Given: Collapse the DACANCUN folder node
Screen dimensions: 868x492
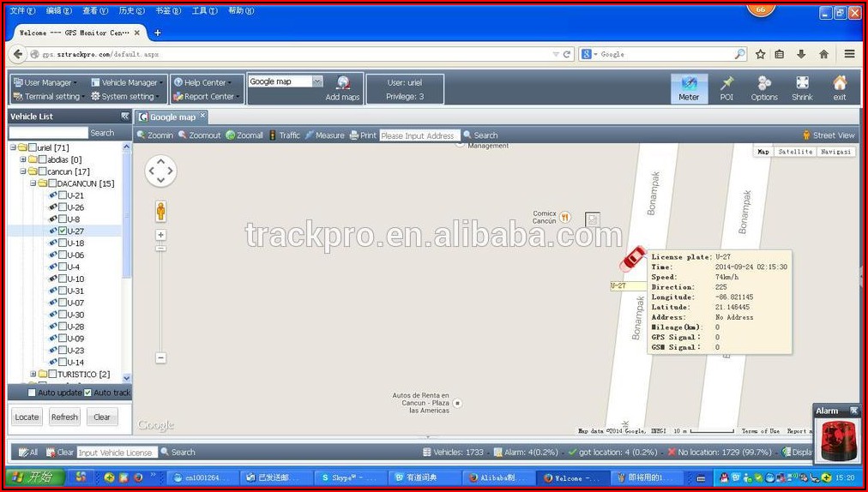Looking at the screenshot, I should click(33, 183).
